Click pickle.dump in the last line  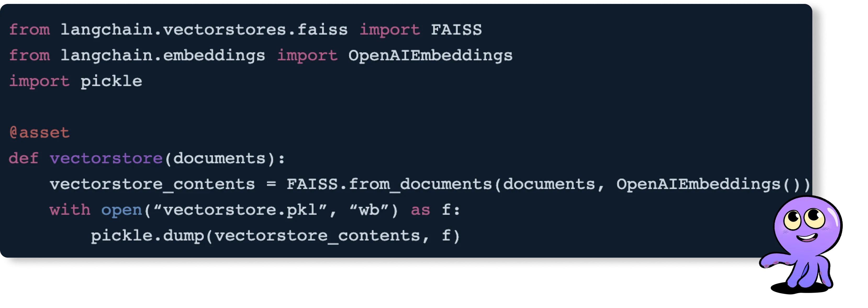[147, 236]
